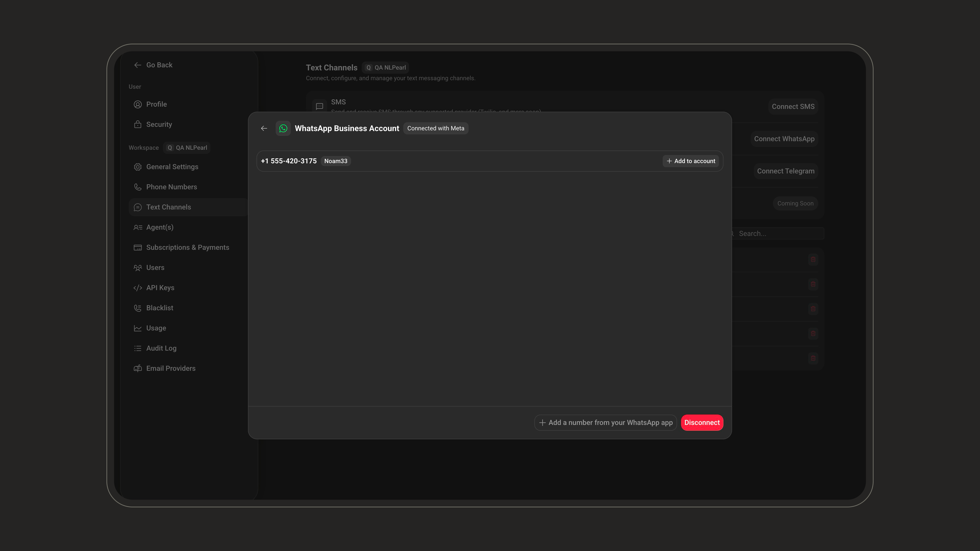Click the Audit Log list icon
The height and width of the screenshot is (551, 980).
point(138,348)
